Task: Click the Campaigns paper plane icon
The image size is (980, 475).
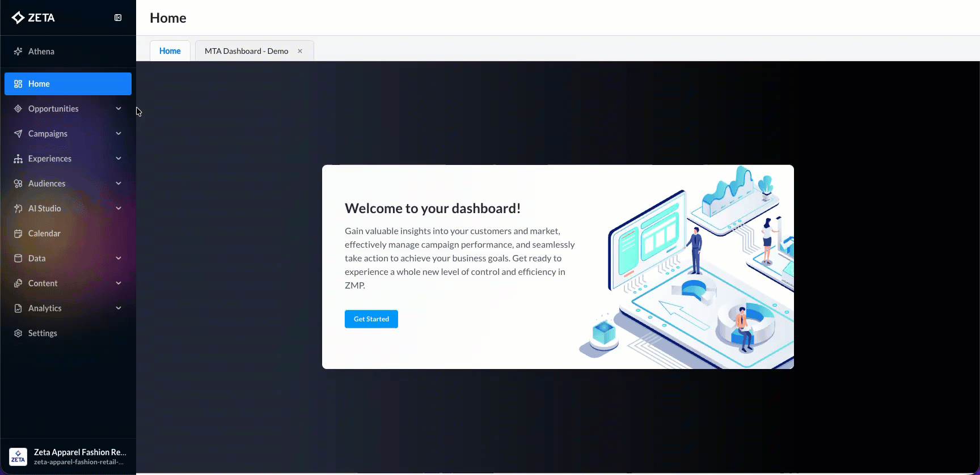Action: [x=18, y=134]
